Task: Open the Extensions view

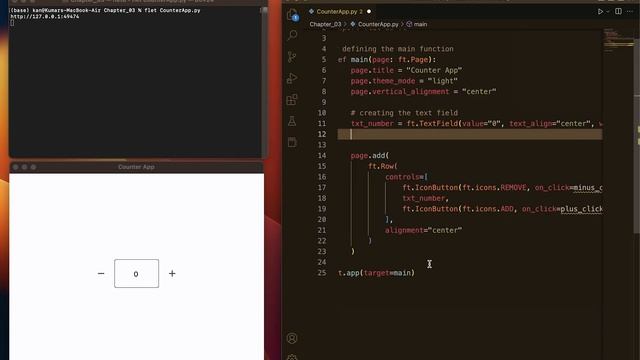Action: pos(292,99)
